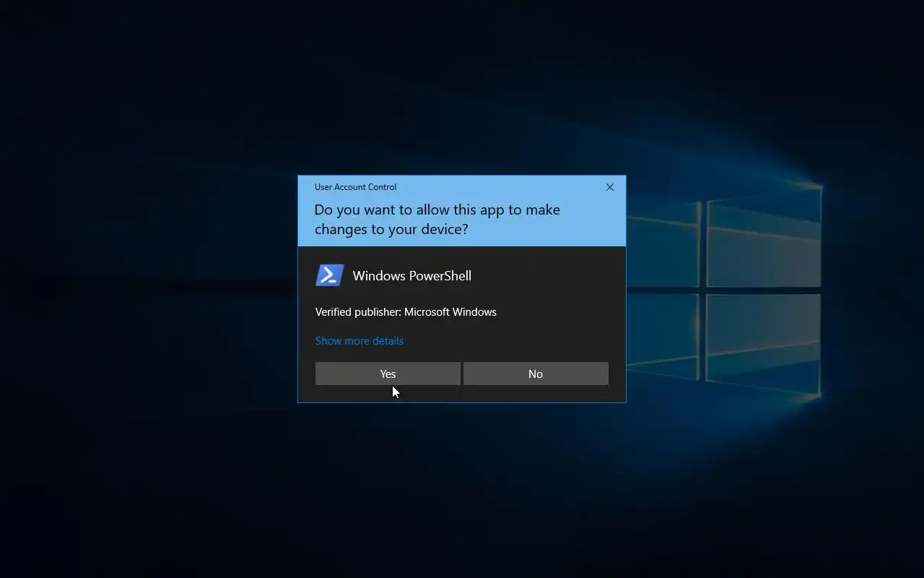Click 'Verified publisher: Microsoft Windows' text
924x578 pixels.
(406, 312)
